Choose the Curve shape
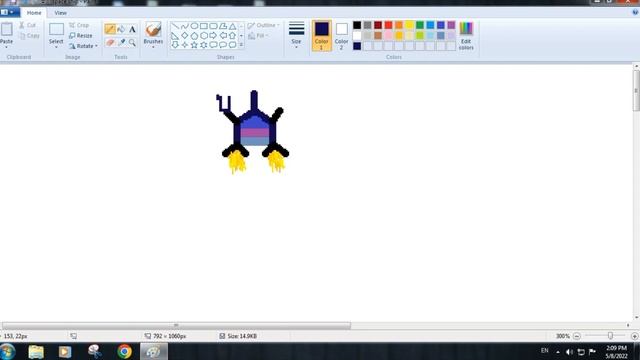 click(184, 26)
